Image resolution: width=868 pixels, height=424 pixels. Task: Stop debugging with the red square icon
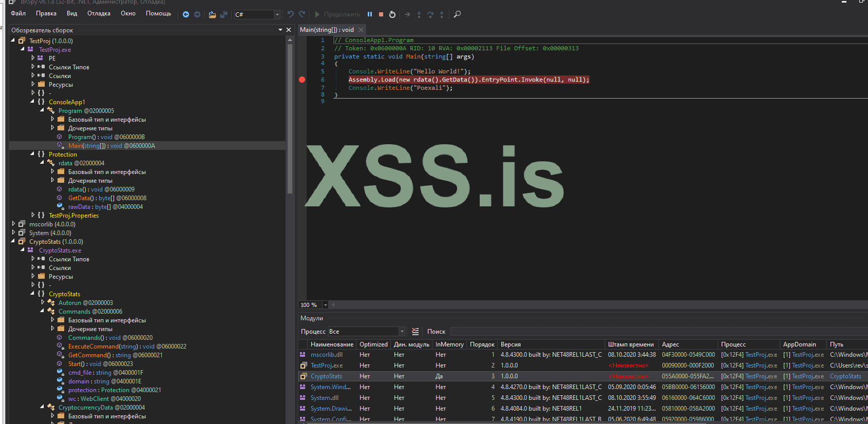[x=381, y=14]
